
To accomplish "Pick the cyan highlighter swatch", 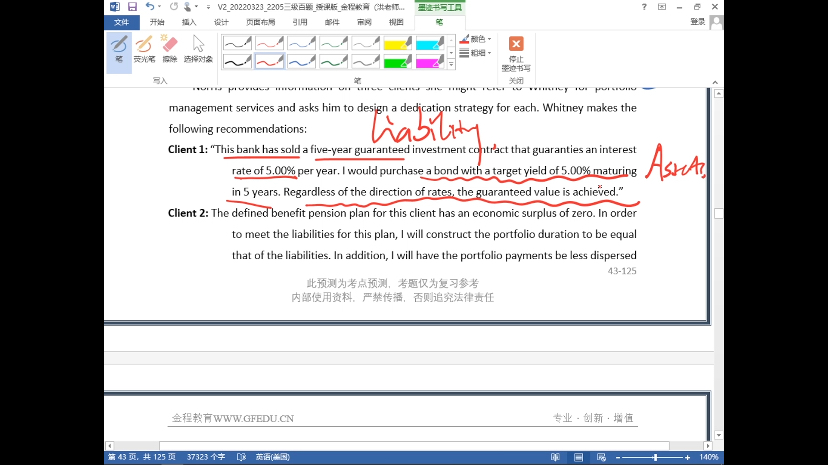I will pyautogui.click(x=430, y=43).
